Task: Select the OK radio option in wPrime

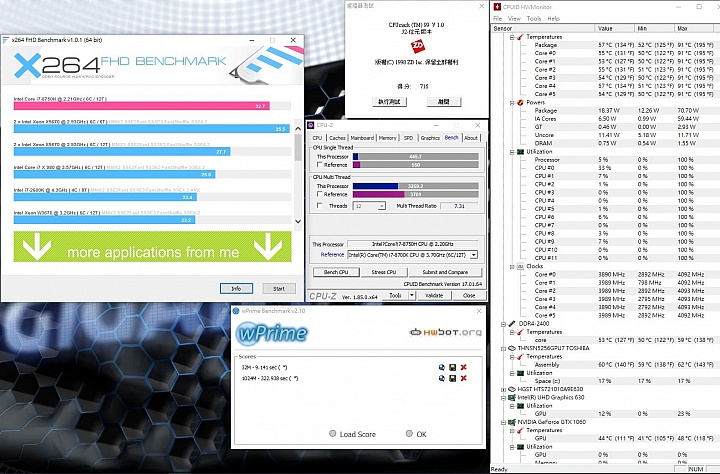Action: (x=409, y=434)
